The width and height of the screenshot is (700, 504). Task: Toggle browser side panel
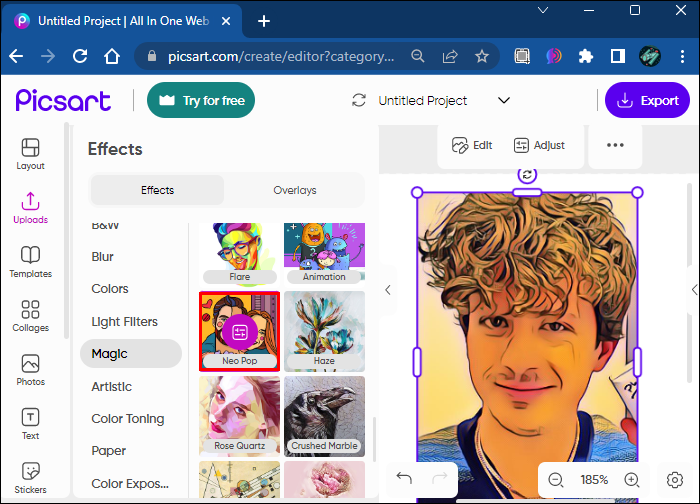618,56
